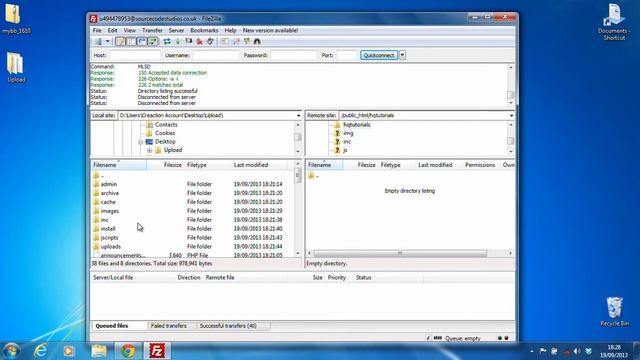Viewport: 640px width, 360px height.
Task: Open the Local site path dropdown
Action: coord(298,116)
